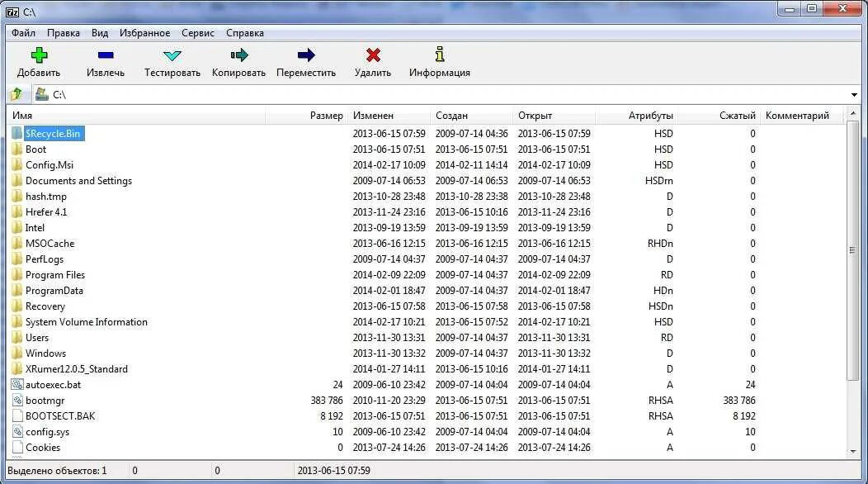Viewport: 868px width, 484px height.
Task: Click the blue minus Извлечь icon
Action: [x=105, y=55]
